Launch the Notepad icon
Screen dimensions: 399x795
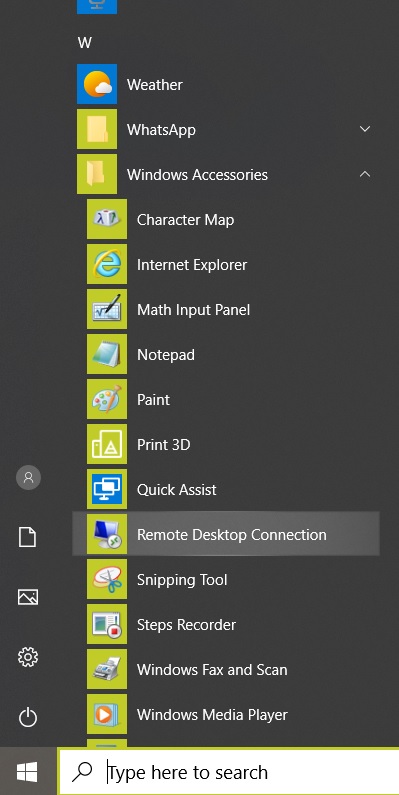click(x=107, y=354)
